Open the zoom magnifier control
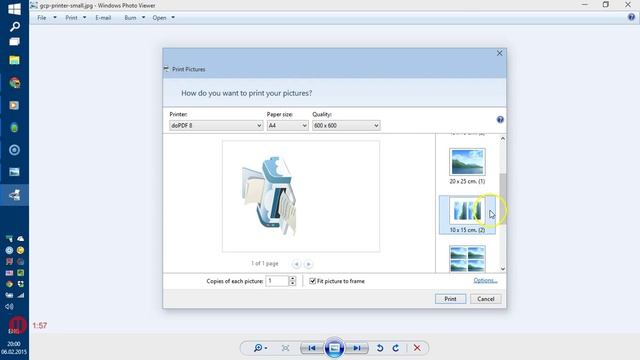This screenshot has height=360, width=640. (260, 348)
